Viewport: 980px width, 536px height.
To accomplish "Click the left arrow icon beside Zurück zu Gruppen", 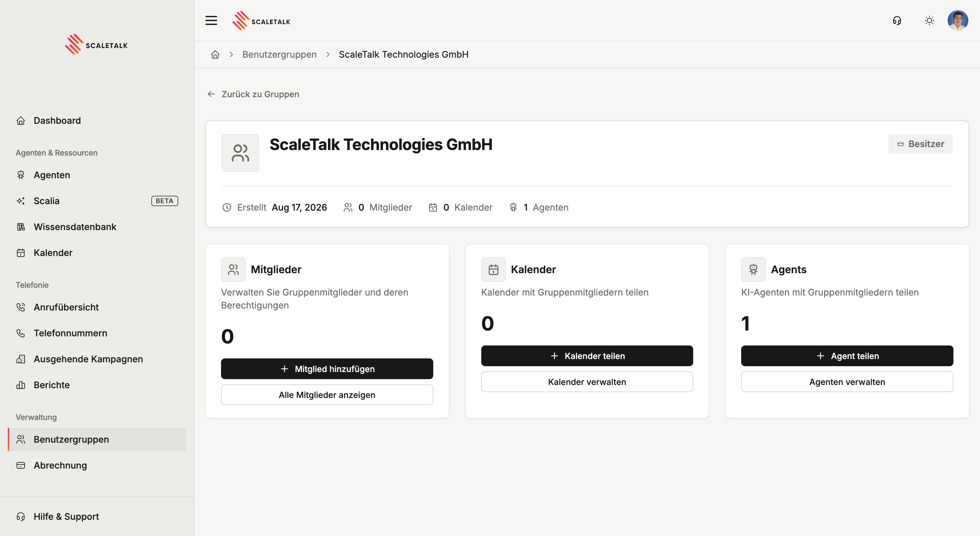I will pyautogui.click(x=211, y=94).
